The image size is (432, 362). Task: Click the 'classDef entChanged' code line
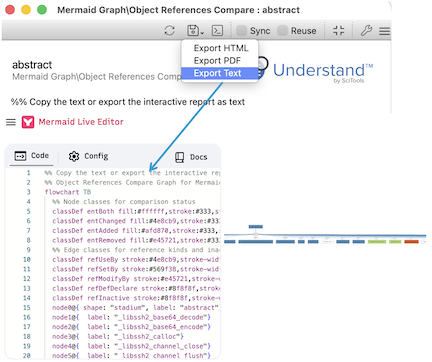136,221
